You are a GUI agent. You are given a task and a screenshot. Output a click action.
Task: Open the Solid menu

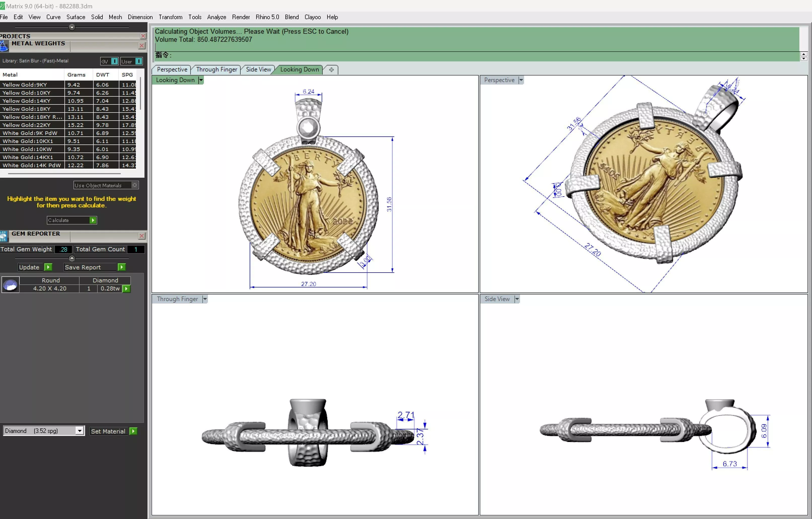coord(97,17)
